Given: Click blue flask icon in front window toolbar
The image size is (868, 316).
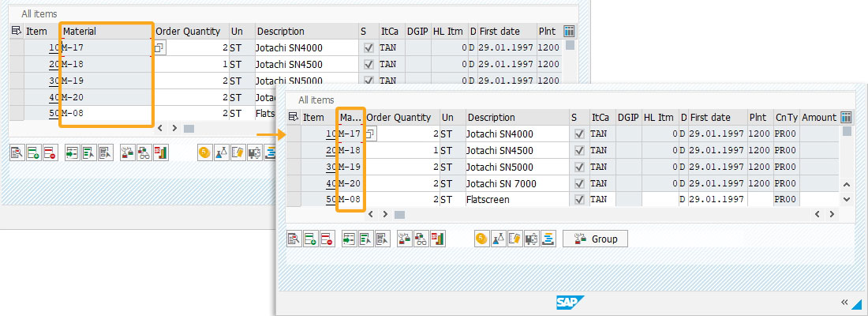Looking at the screenshot, I should [x=499, y=239].
